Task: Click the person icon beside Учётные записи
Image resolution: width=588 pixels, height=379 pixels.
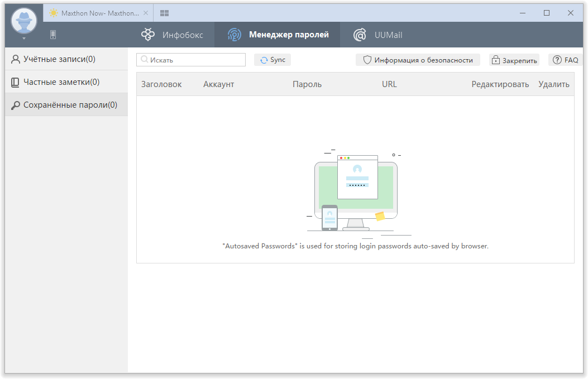Action: pos(16,59)
